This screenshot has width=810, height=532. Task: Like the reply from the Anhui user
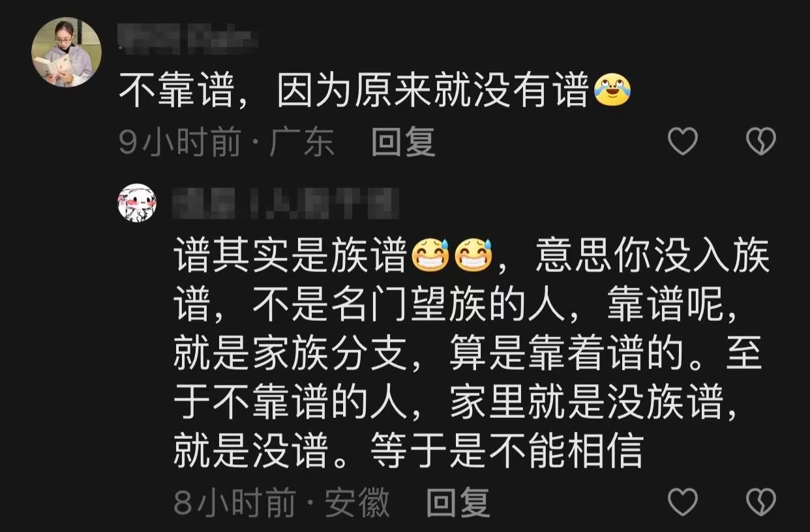683,502
